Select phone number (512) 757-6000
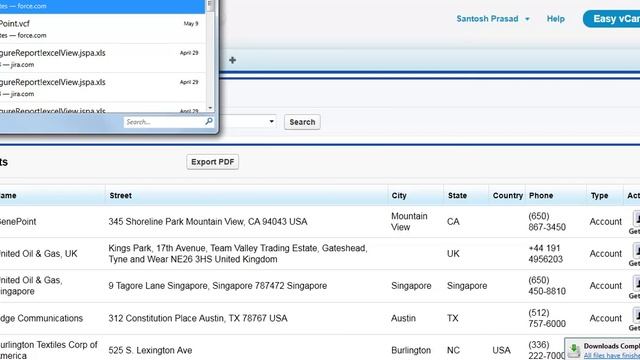Viewport: 640px width, 360px height. (x=547, y=318)
